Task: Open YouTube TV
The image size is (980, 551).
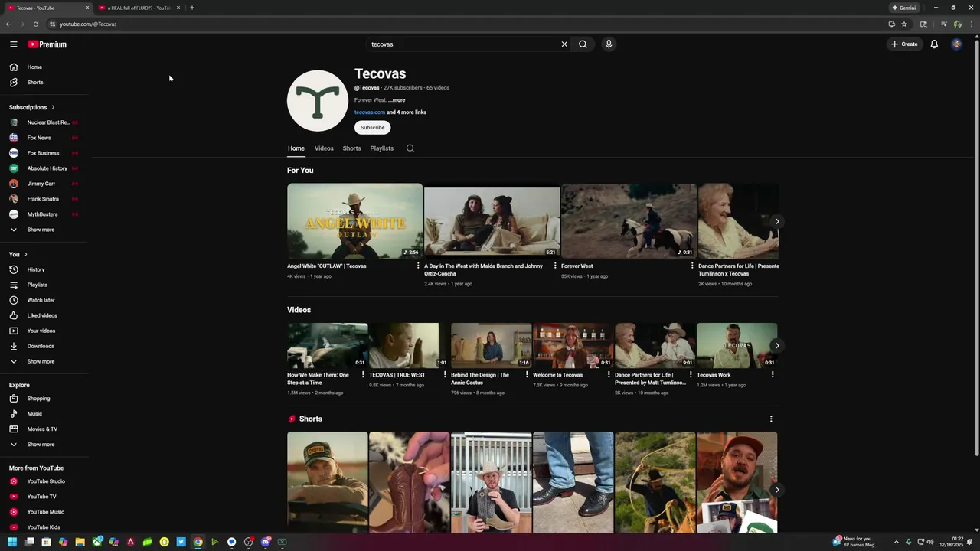Action: [41, 497]
